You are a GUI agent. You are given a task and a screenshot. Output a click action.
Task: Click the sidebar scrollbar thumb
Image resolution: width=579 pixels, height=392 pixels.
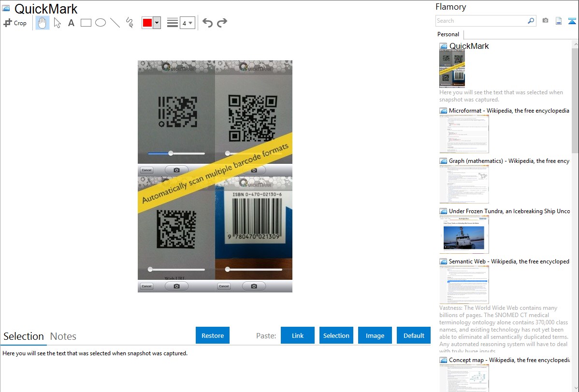point(575,101)
